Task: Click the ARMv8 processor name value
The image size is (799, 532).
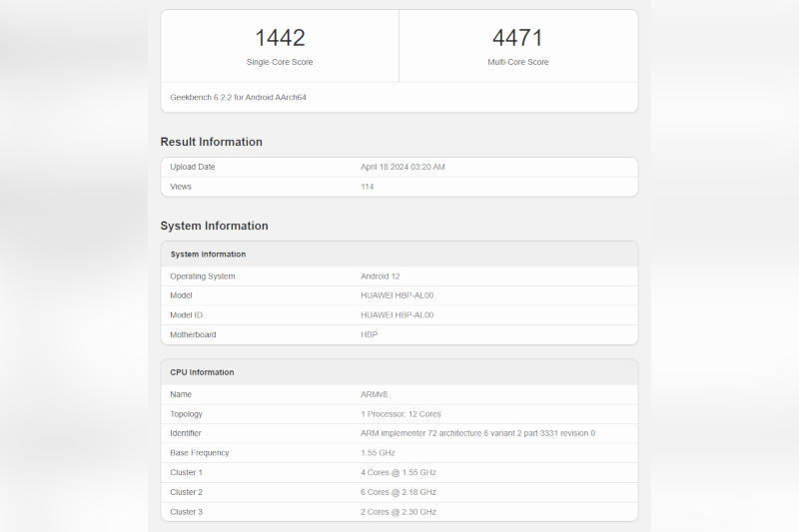Action: pyautogui.click(x=375, y=394)
